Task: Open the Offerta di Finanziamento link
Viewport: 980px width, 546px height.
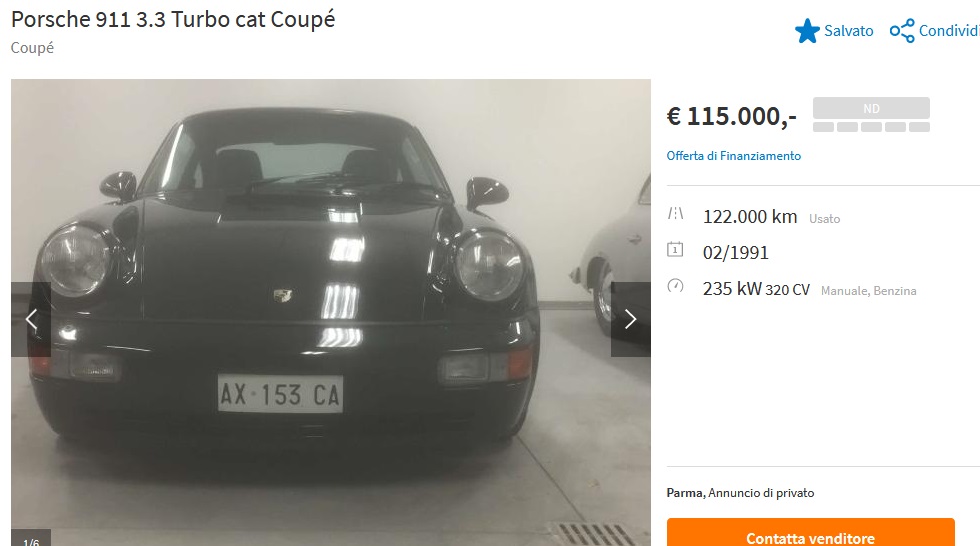Action: (733, 156)
